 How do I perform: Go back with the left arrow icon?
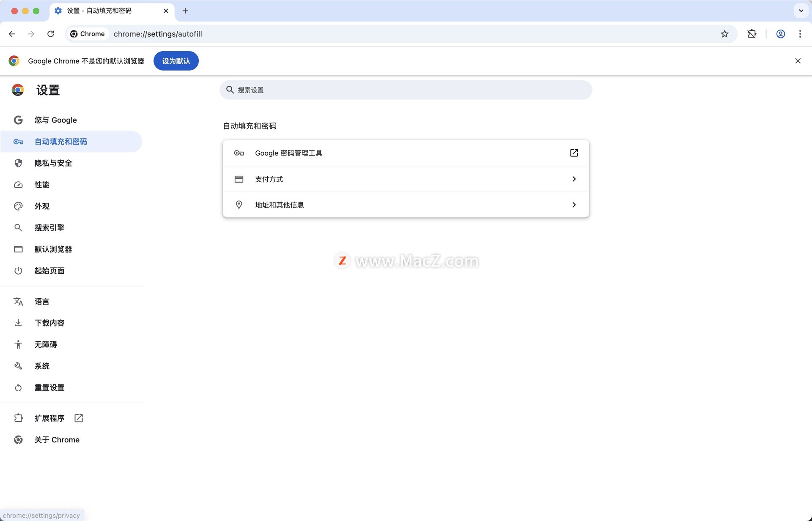tap(12, 34)
